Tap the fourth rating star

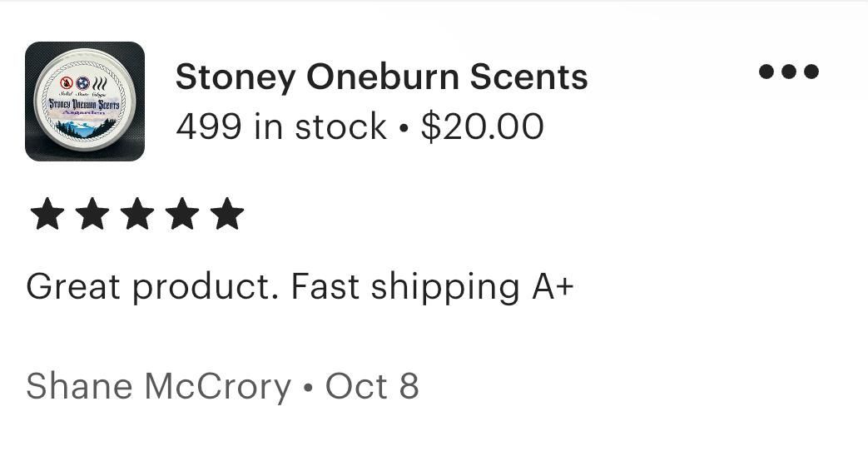182,214
